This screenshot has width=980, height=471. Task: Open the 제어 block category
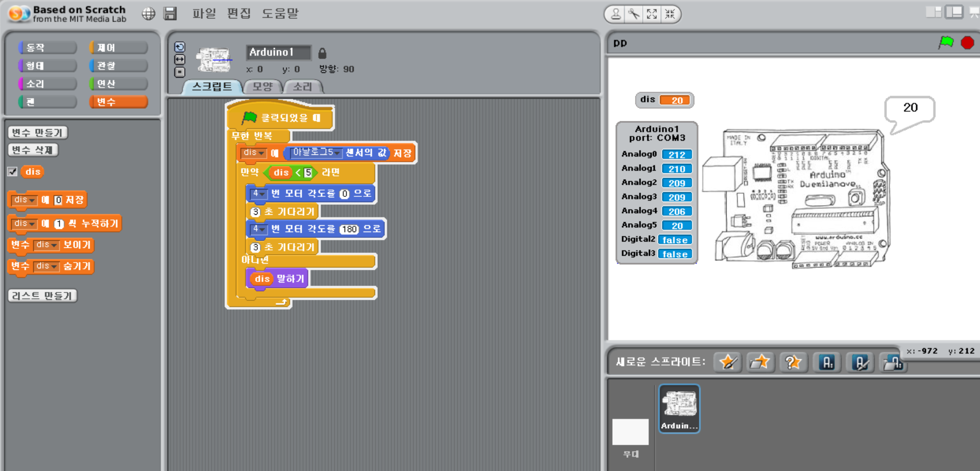[118, 47]
